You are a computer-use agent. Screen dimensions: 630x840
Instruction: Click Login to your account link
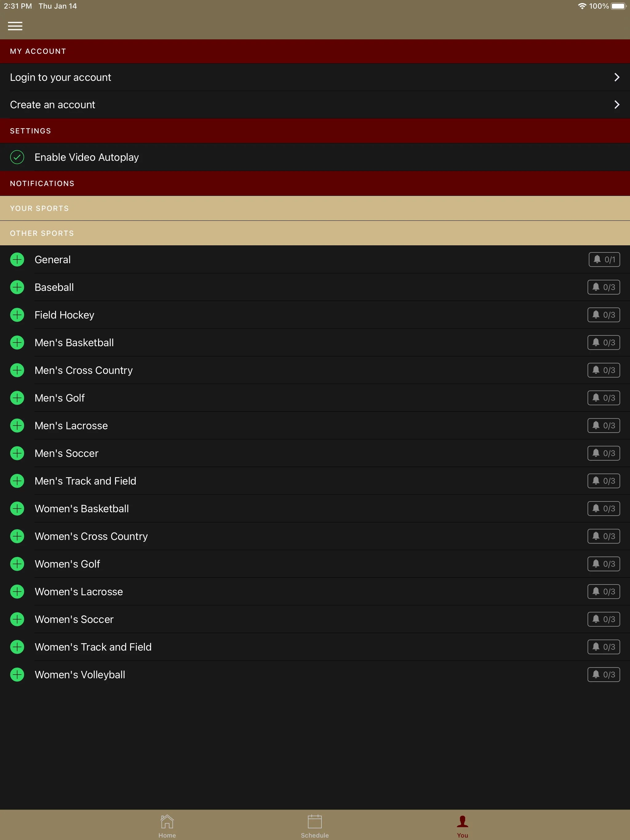point(315,77)
